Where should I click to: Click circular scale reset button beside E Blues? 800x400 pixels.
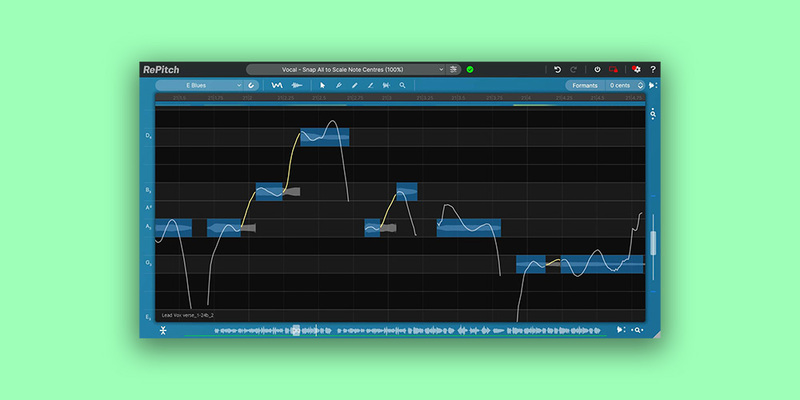click(x=252, y=85)
